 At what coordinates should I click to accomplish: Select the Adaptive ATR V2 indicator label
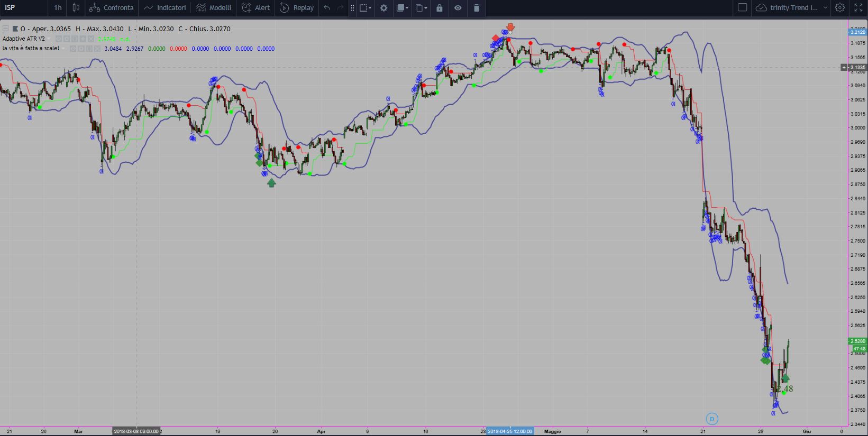pyautogui.click(x=24, y=39)
